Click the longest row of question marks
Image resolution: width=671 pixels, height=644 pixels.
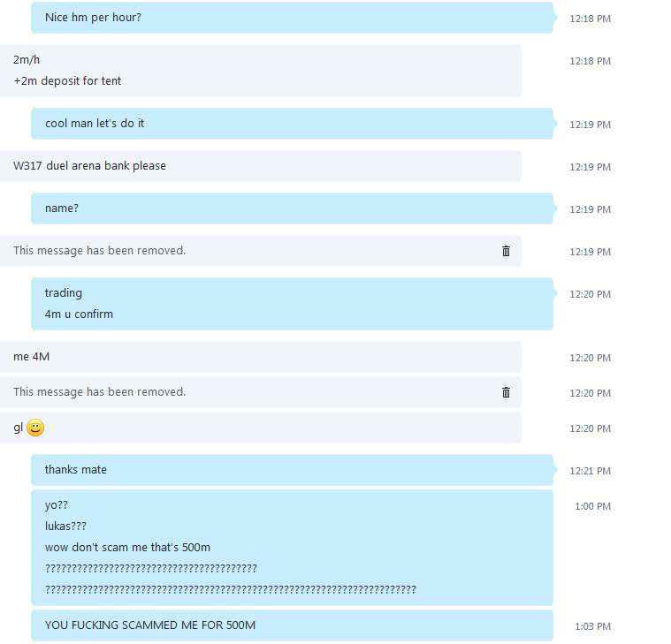[x=230, y=590]
